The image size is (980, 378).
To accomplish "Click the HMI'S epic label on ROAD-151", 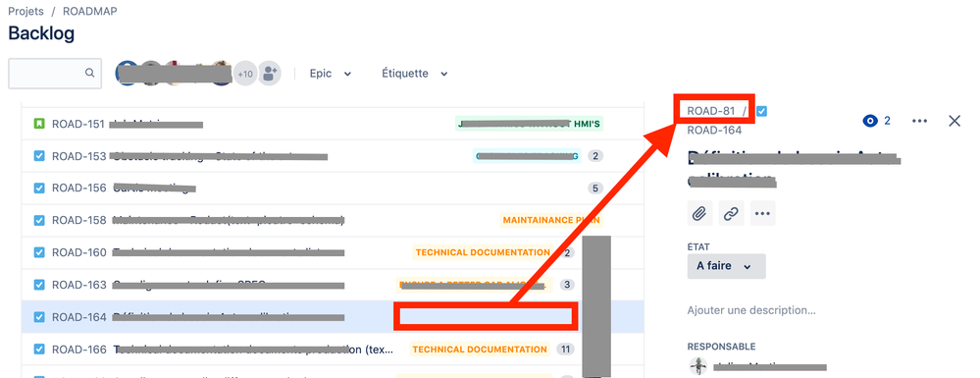I will [530, 124].
